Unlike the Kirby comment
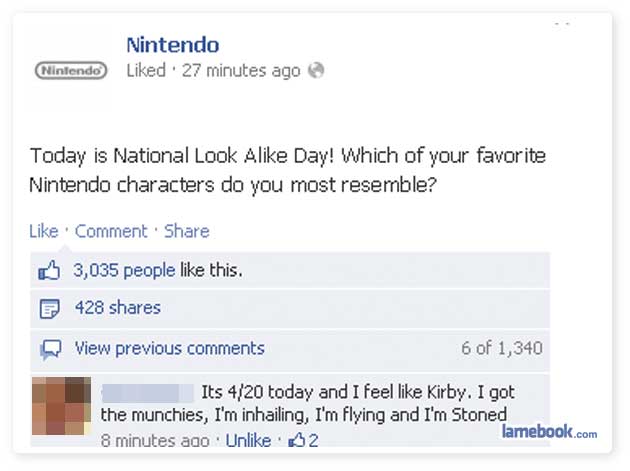 (x=248, y=440)
